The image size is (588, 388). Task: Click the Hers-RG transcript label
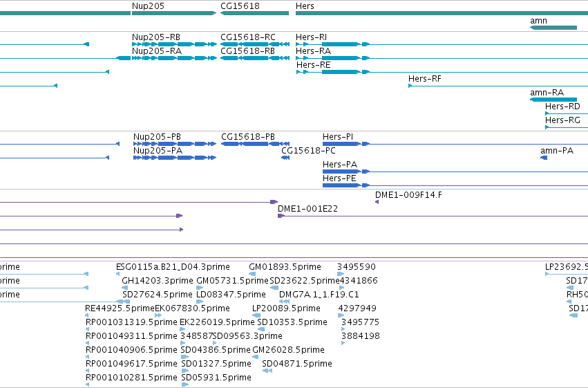562,120
